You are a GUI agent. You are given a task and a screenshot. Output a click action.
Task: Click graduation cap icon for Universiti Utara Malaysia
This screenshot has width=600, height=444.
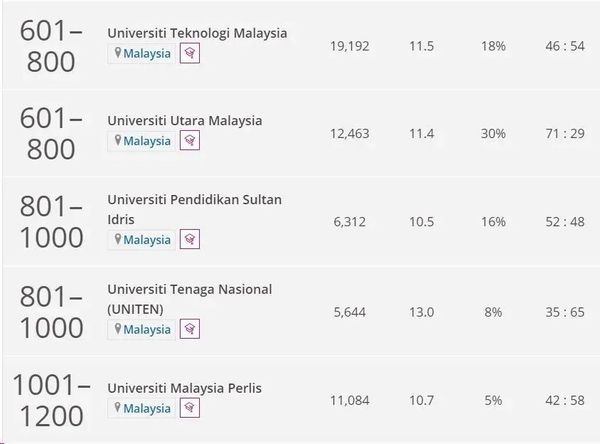coord(189,141)
